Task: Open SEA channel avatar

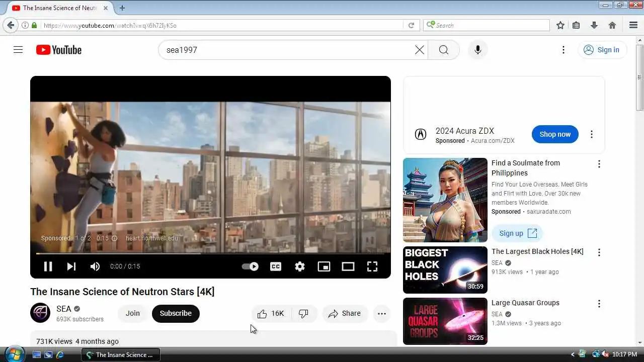Action: click(x=40, y=313)
